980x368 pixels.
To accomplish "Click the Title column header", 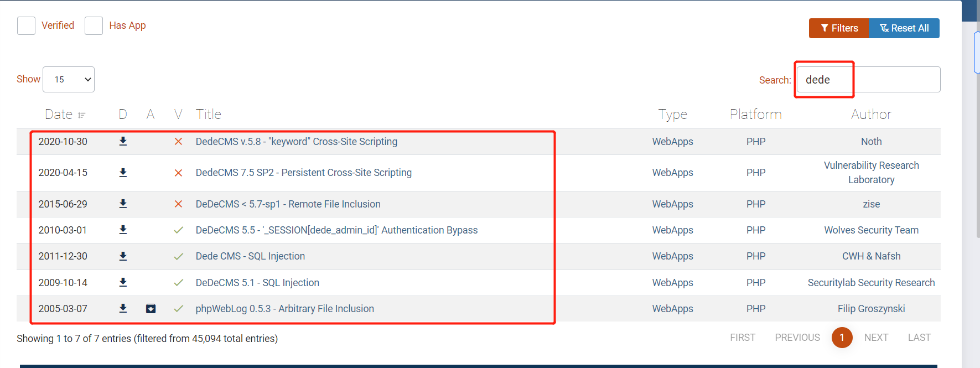I will (x=209, y=115).
